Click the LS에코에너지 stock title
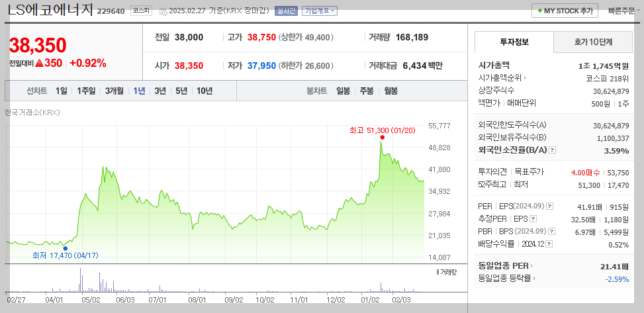Image resolution: width=644 pixels, height=313 pixels. 50,11
